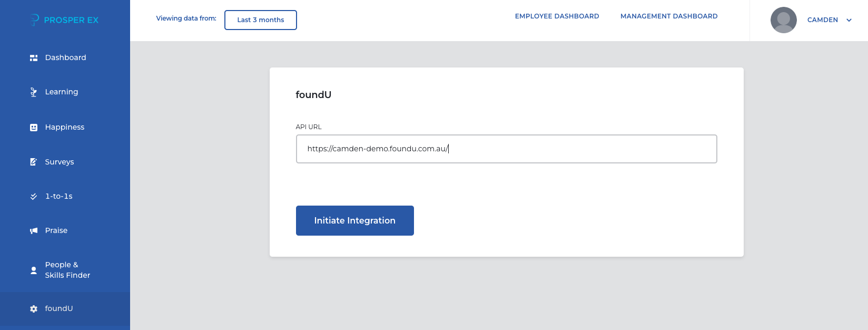Click the Happiness smiley face icon

(34, 128)
